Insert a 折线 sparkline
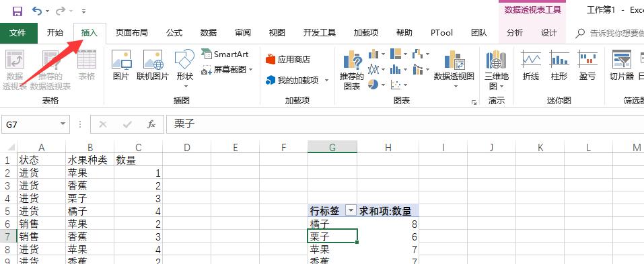 531,66
